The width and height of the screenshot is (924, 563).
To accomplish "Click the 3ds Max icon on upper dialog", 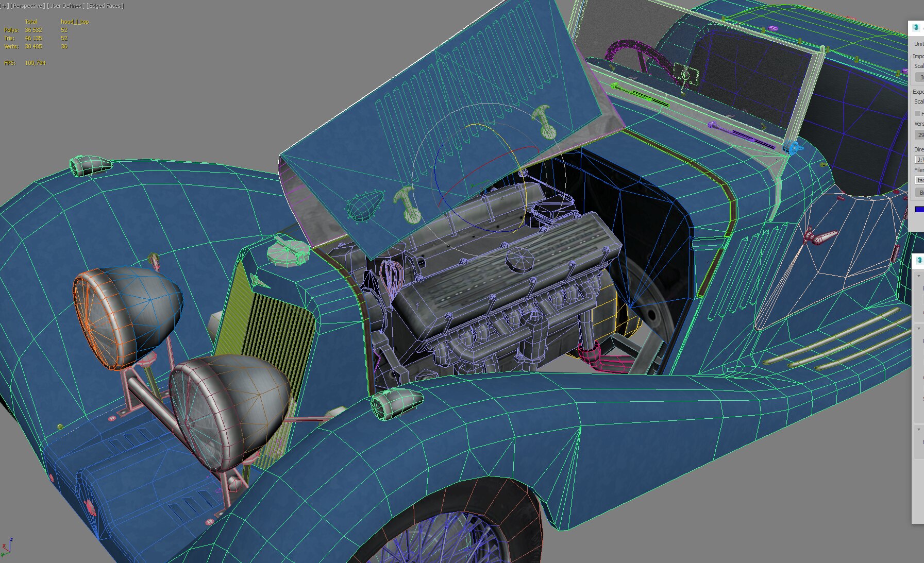I will (x=916, y=27).
